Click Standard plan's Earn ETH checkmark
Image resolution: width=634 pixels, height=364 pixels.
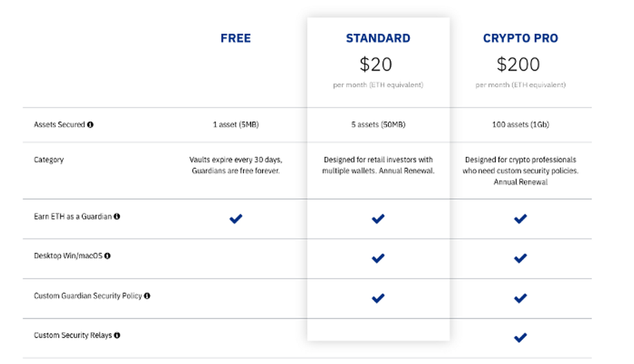378,219
